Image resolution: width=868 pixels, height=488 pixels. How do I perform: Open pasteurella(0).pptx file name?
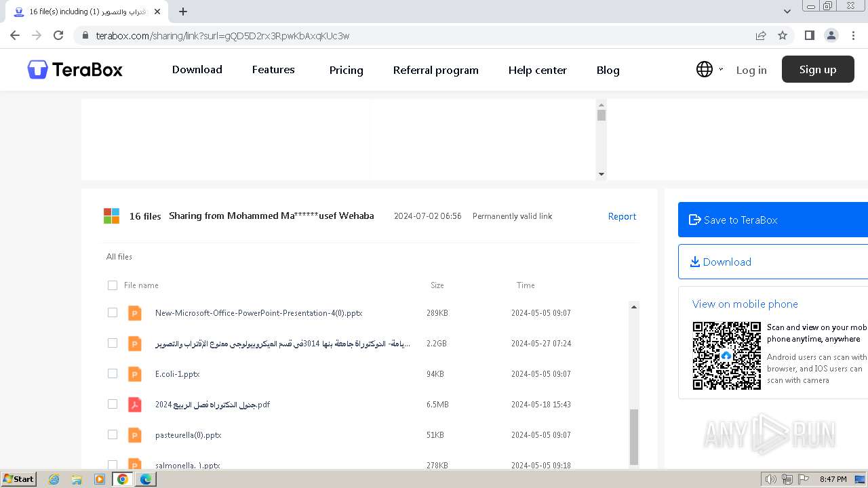click(x=189, y=435)
